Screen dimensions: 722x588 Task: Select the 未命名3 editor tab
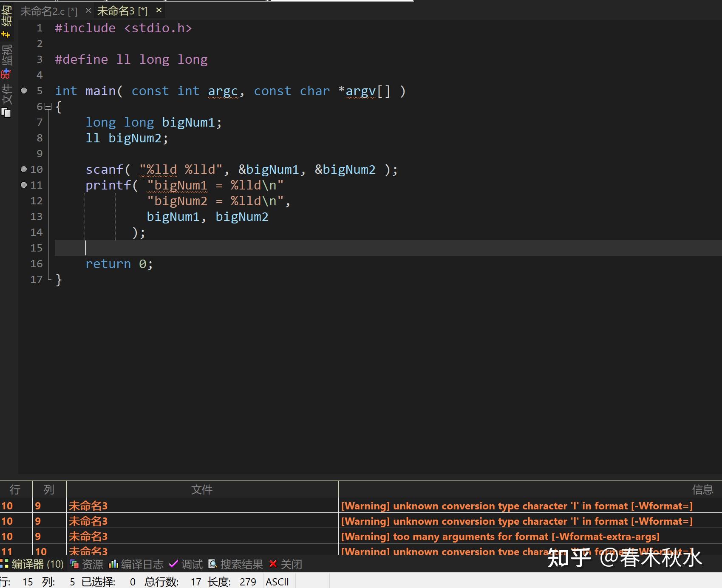pos(122,11)
